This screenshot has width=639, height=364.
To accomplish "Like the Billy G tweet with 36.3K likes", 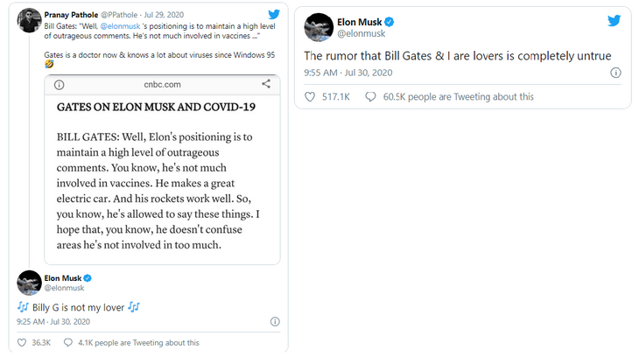I will [x=24, y=343].
